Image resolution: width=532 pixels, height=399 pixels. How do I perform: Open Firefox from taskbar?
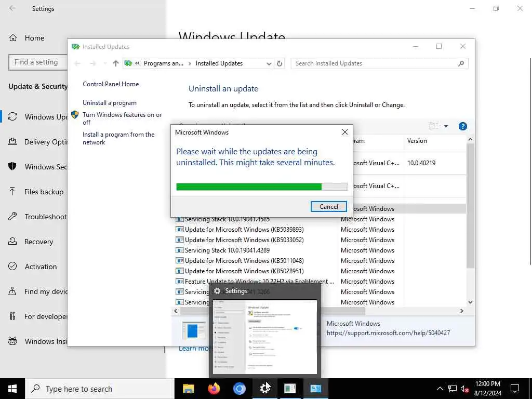214,389
